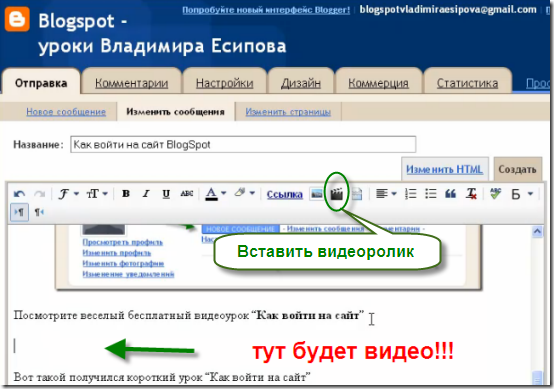Apply the bulleted list
The height and width of the screenshot is (389, 554).
431,194
